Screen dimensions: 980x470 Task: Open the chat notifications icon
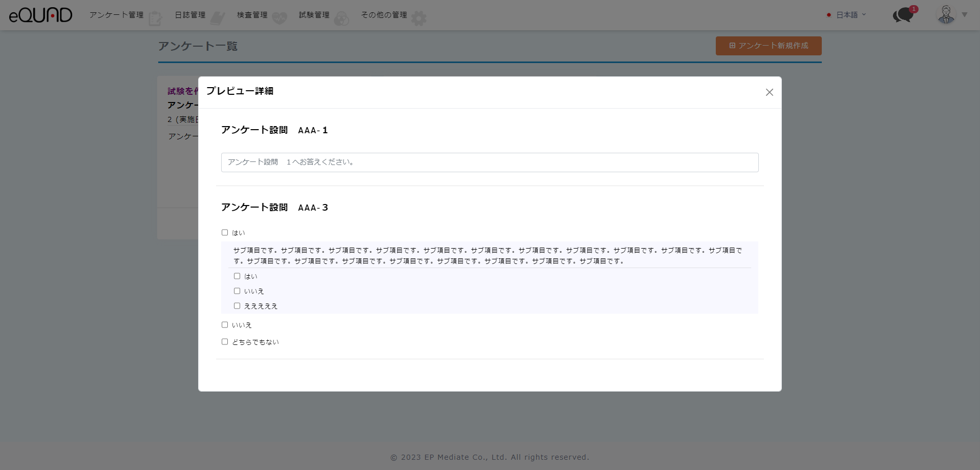click(904, 15)
